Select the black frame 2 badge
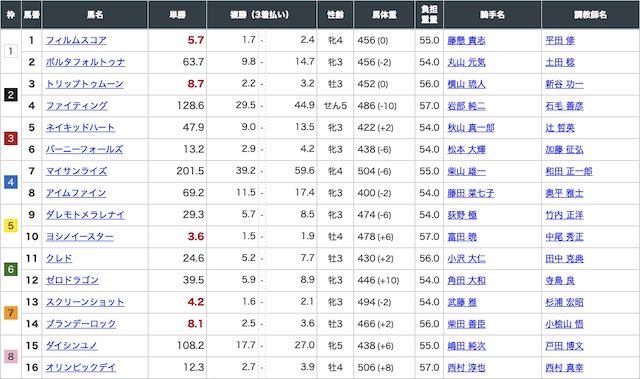This screenshot has width=640, height=379. pos(11,95)
